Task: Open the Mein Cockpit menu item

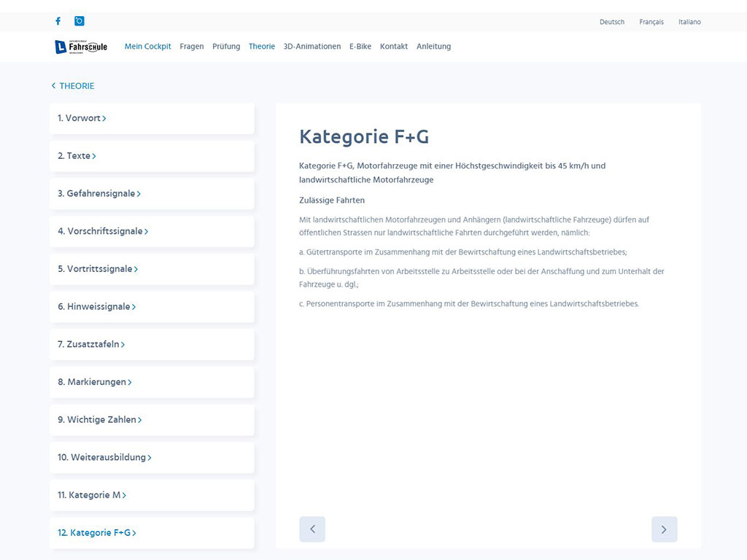Action: click(x=147, y=47)
